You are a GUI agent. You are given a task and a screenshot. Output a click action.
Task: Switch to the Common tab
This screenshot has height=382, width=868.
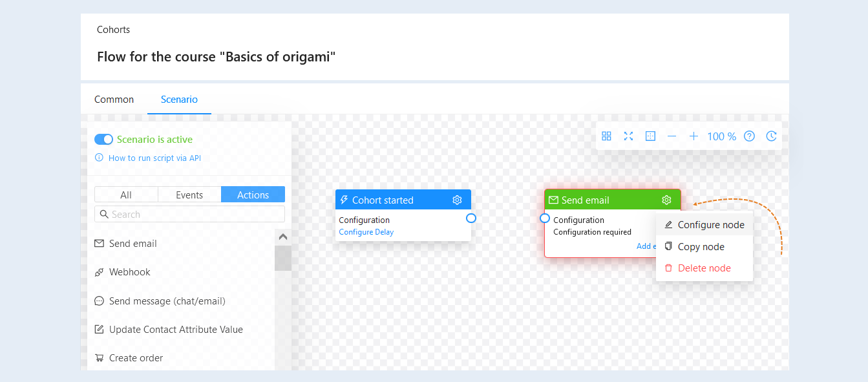pos(114,100)
